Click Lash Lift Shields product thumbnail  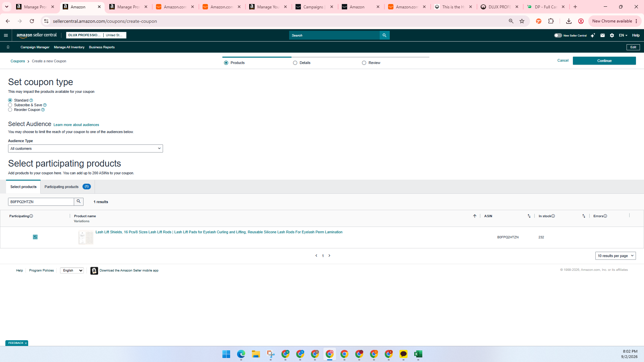(x=86, y=238)
